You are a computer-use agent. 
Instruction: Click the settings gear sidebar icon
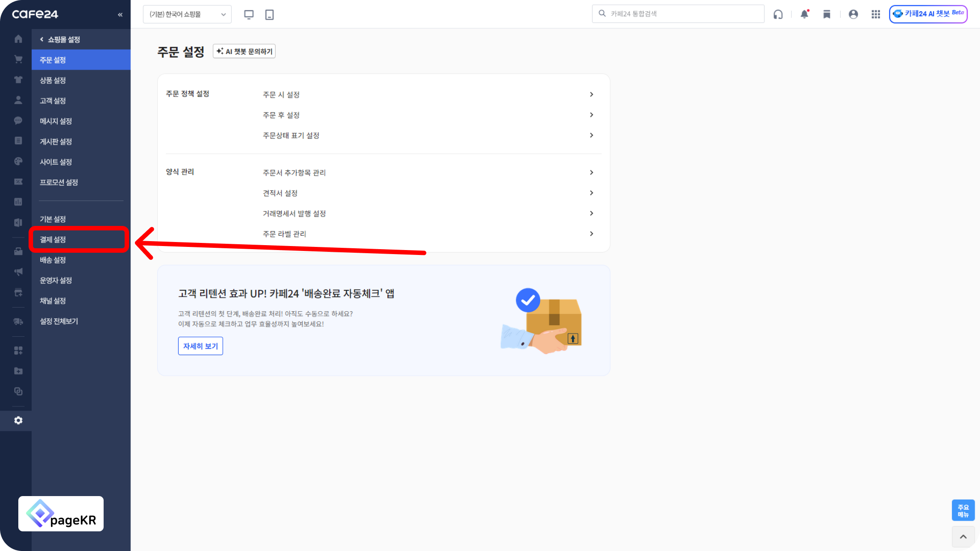pos(18,420)
